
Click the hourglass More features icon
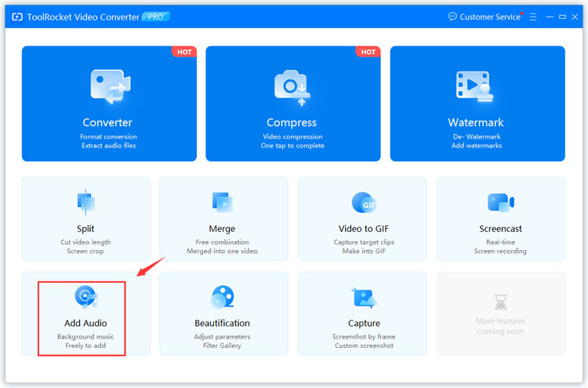click(501, 302)
